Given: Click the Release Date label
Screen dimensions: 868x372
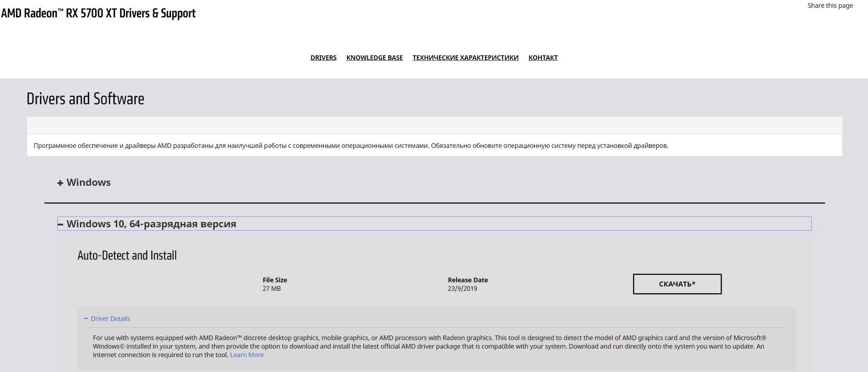Looking at the screenshot, I should [x=468, y=280].
